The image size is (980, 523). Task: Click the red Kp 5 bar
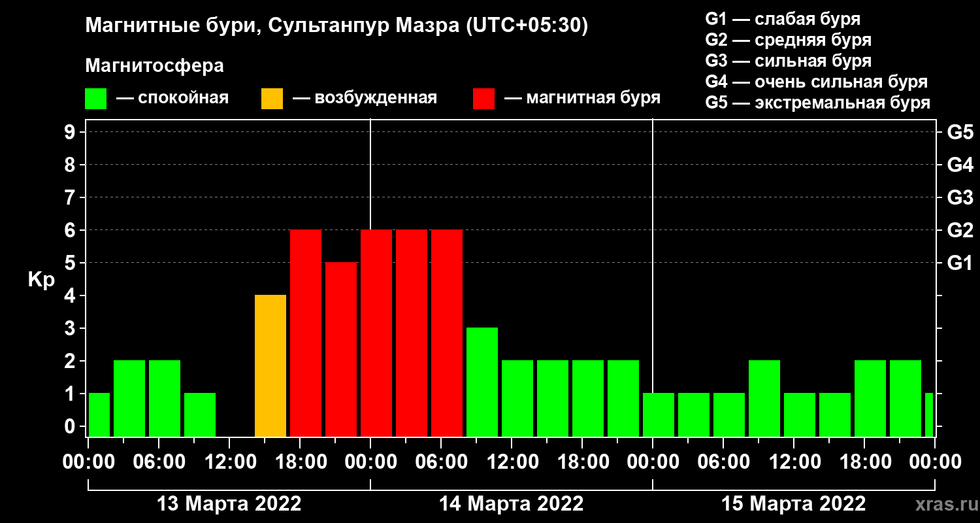pos(341,349)
